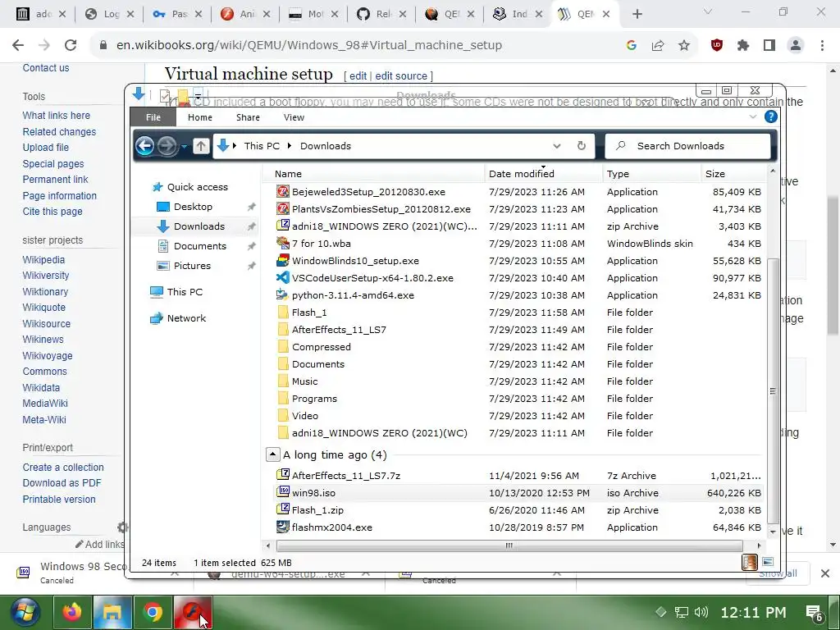The width and height of the screenshot is (840, 630).
Task: Click the Search Downloads input box
Action: point(688,146)
